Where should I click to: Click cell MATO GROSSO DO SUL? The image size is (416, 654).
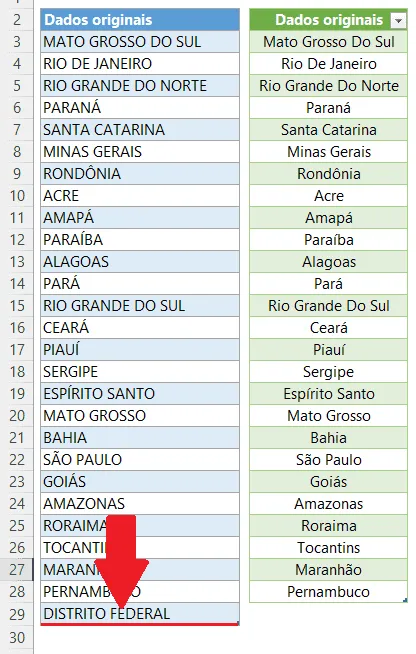click(x=140, y=42)
